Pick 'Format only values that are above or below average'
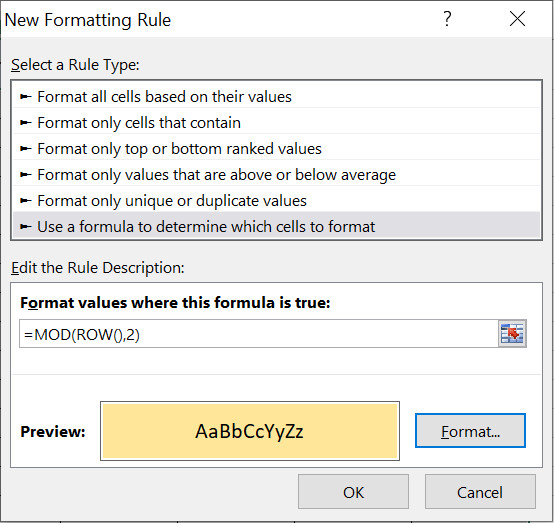Screen dimensions: 554x523 (x=277, y=175)
